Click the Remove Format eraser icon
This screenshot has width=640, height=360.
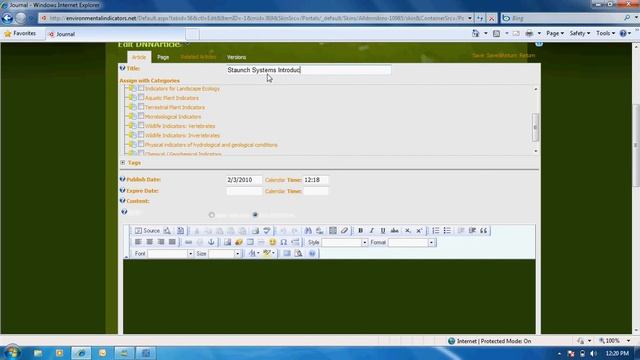click(x=344, y=231)
